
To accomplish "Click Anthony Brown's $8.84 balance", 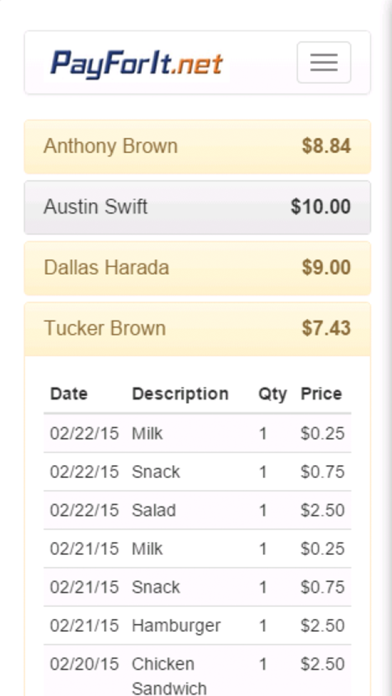I will [326, 146].
